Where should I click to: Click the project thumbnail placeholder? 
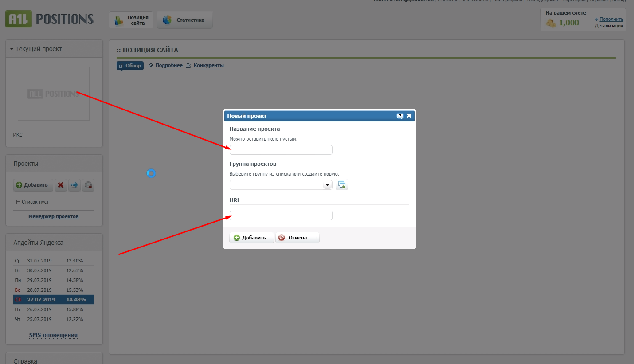(x=54, y=94)
